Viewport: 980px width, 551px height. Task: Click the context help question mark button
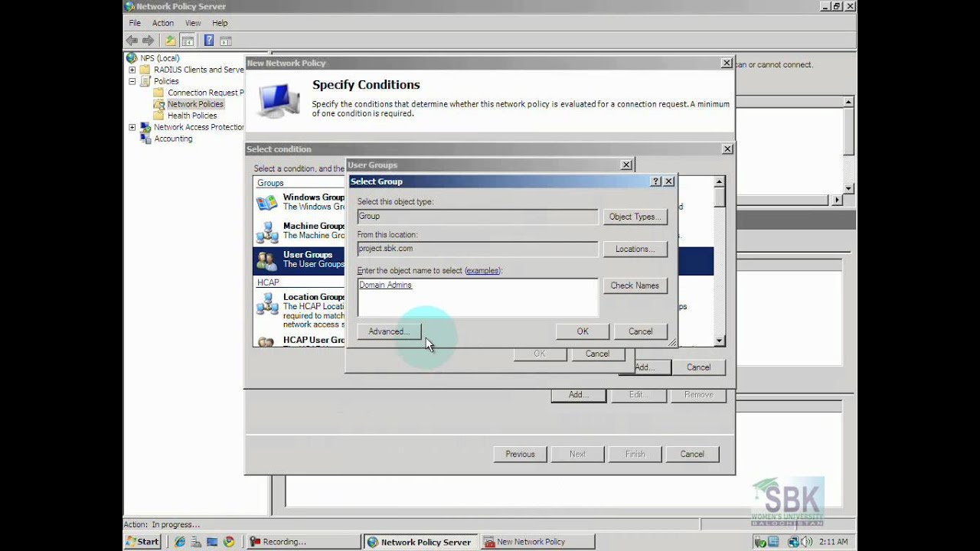[x=655, y=181]
